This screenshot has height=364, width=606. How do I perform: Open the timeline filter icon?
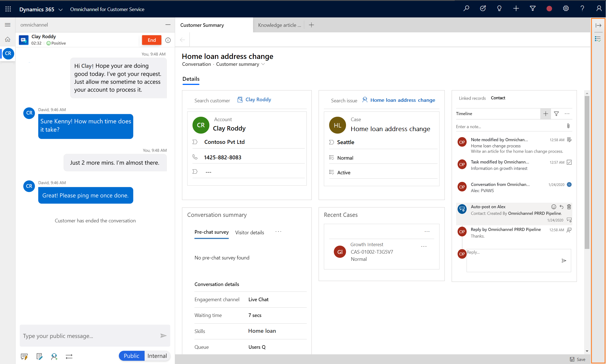click(x=556, y=114)
